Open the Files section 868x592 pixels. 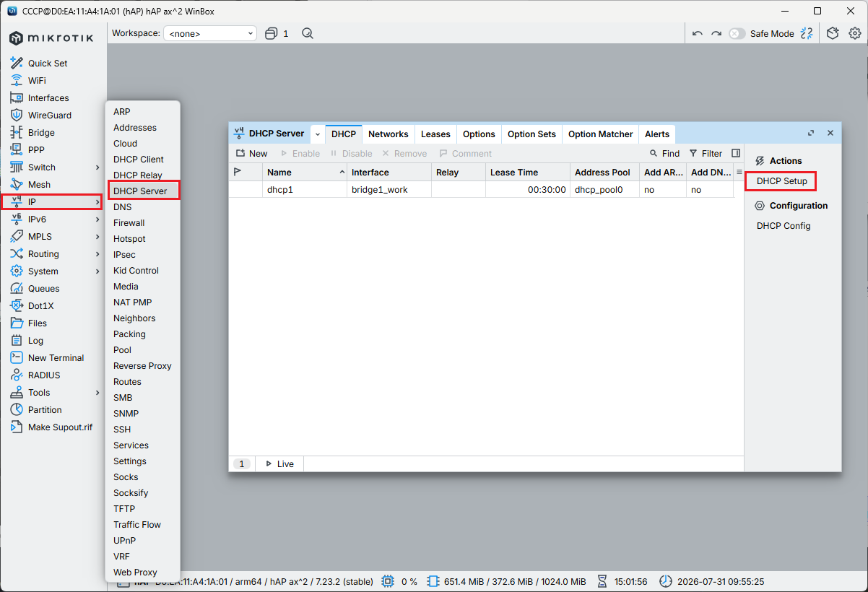tap(38, 323)
